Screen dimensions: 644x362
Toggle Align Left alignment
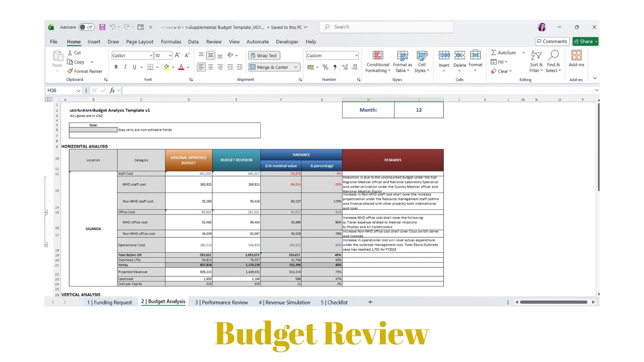pyautogui.click(x=201, y=67)
